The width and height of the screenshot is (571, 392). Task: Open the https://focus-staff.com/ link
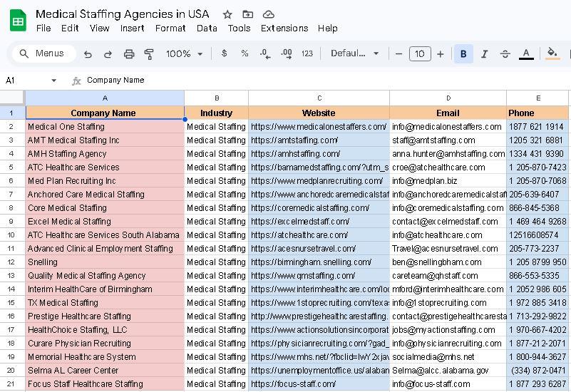[x=293, y=384]
